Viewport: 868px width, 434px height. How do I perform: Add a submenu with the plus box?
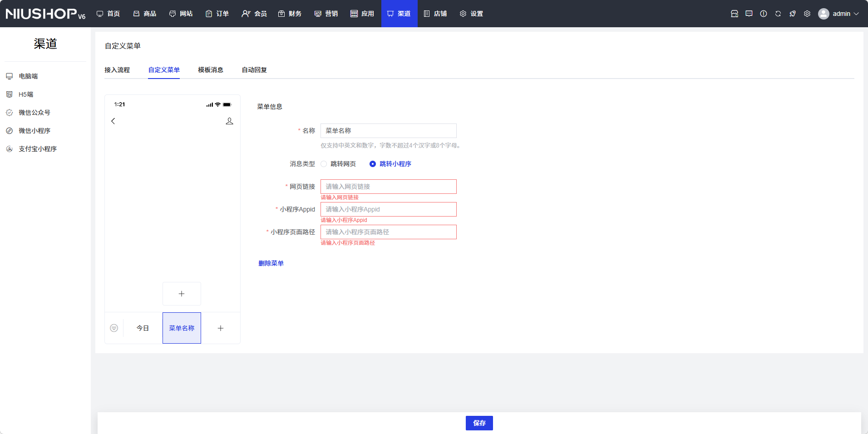tap(182, 294)
